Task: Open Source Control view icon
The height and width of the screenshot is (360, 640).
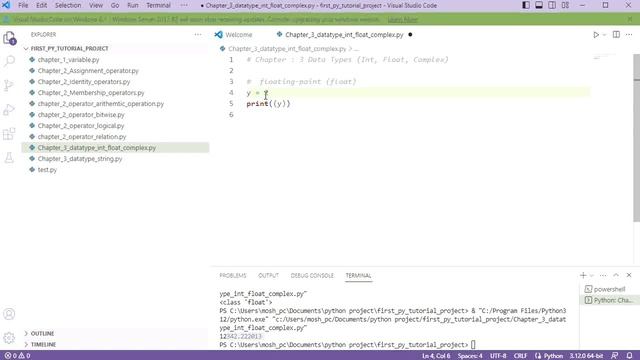Action: 9,85
